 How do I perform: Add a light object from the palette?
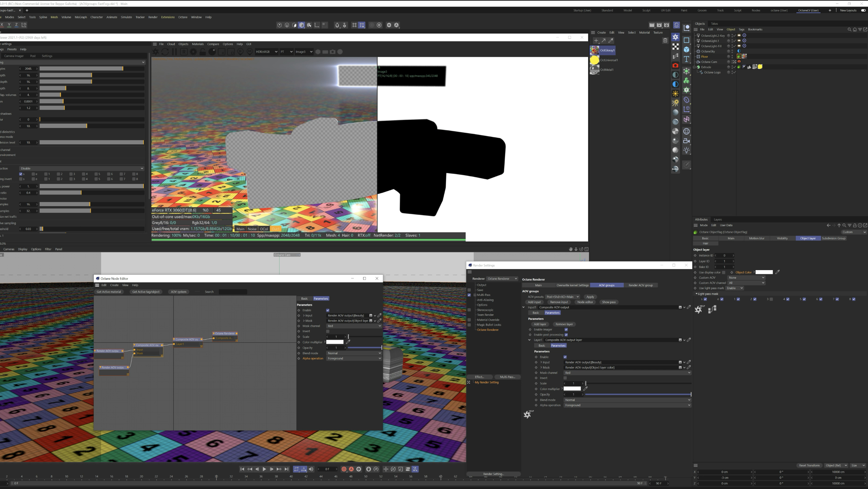[x=686, y=150]
